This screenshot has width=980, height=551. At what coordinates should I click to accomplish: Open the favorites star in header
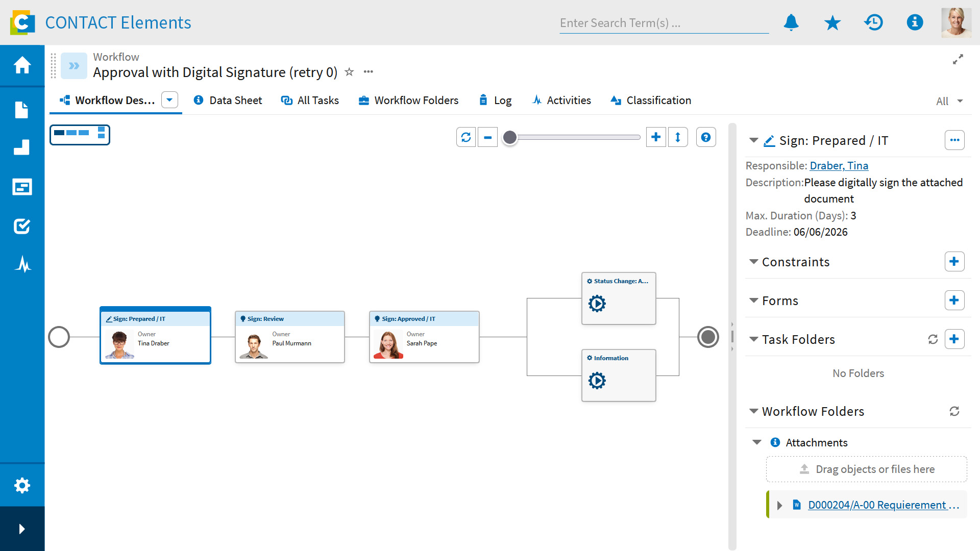click(x=832, y=22)
